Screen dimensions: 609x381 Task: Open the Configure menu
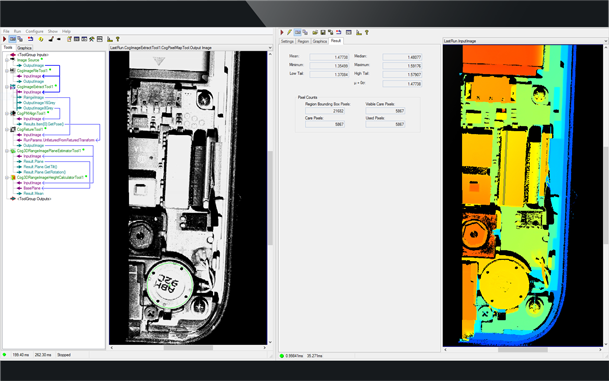tap(35, 31)
